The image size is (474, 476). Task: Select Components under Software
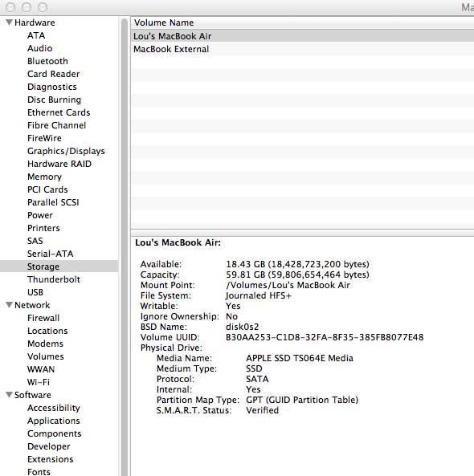pyautogui.click(x=54, y=433)
